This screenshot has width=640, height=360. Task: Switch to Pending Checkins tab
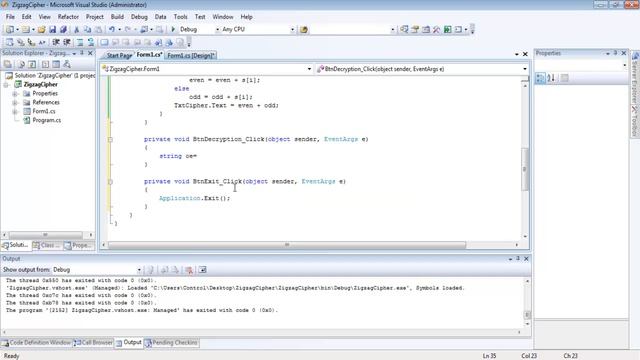tap(171, 343)
